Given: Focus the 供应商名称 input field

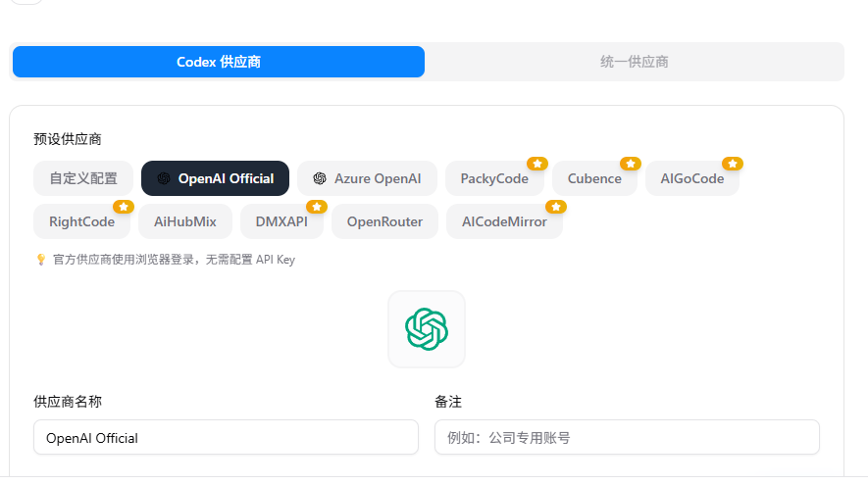Looking at the screenshot, I should tap(226, 437).
